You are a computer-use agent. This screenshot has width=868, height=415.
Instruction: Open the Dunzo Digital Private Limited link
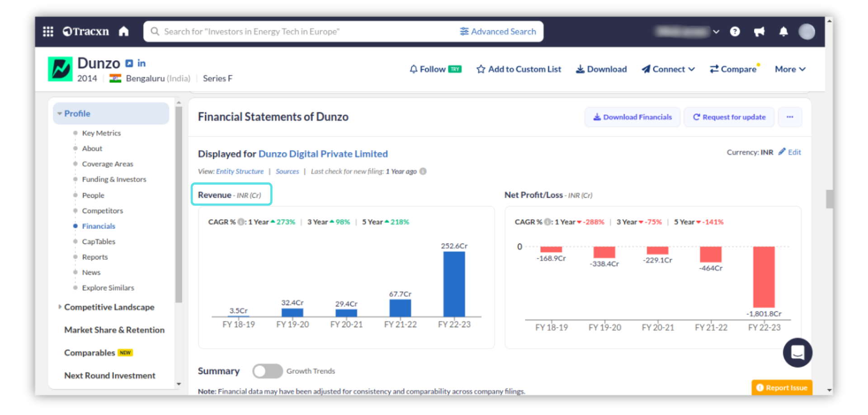(323, 154)
